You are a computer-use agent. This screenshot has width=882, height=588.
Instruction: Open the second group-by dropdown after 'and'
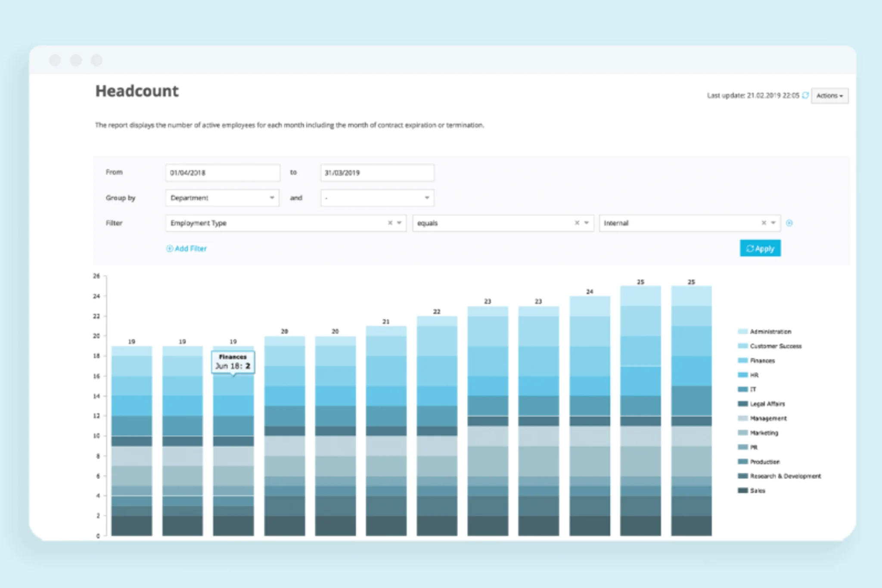[x=377, y=198]
